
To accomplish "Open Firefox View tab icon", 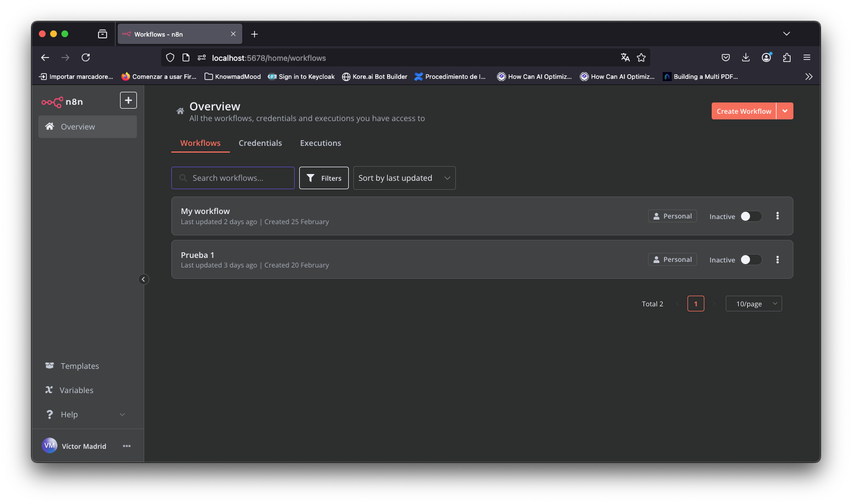I will click(x=103, y=34).
